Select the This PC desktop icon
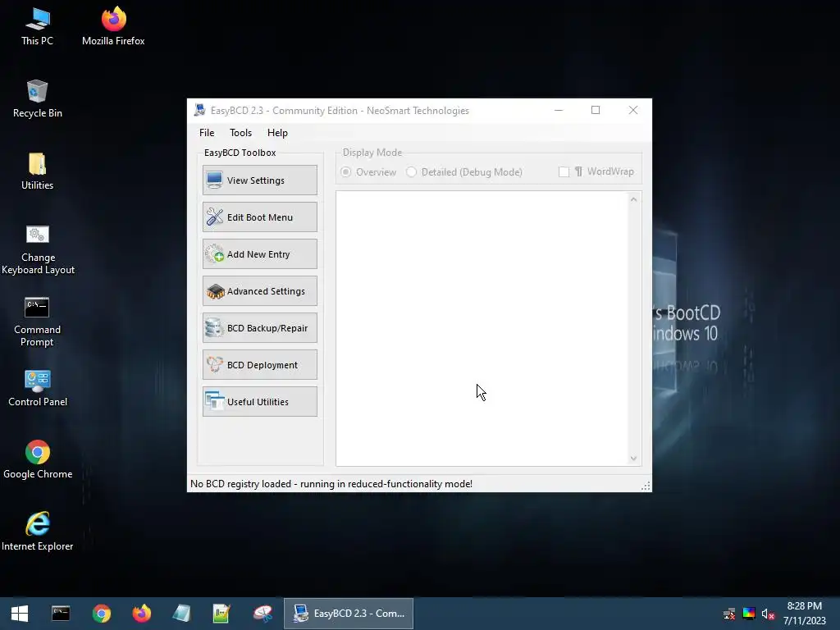The width and height of the screenshot is (840, 630). [38, 27]
